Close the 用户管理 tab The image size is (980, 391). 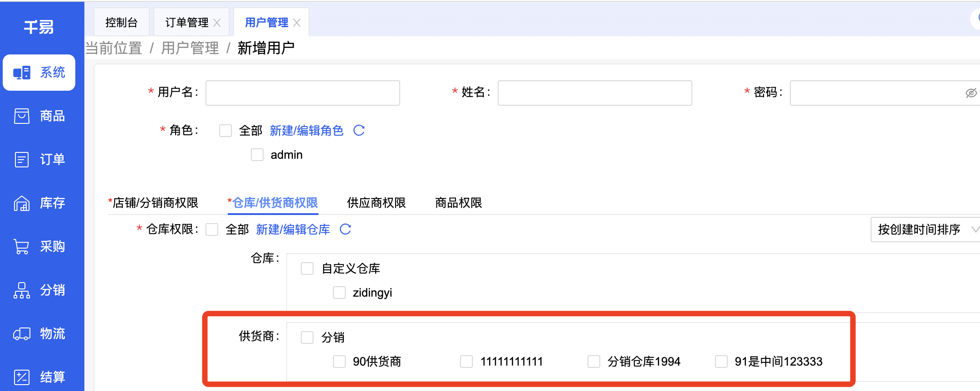pos(297,23)
